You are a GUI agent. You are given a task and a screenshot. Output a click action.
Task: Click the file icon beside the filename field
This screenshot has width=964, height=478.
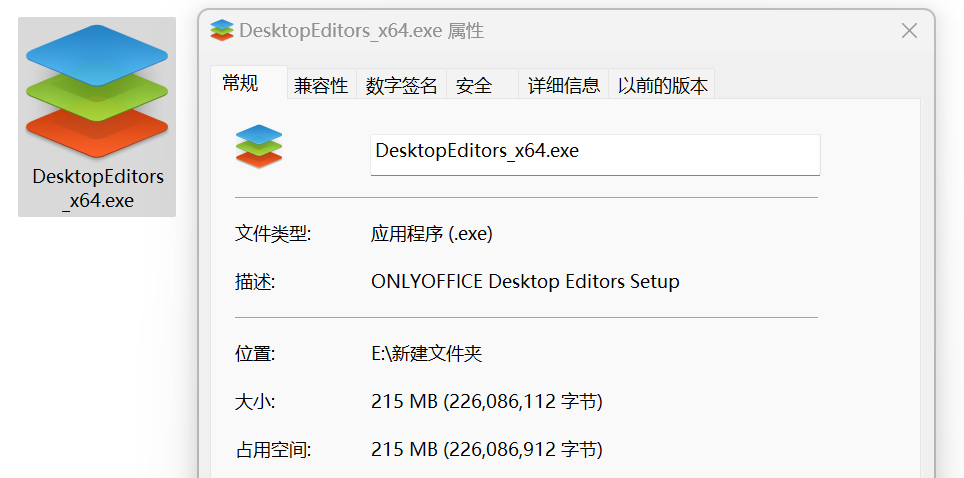(259, 146)
